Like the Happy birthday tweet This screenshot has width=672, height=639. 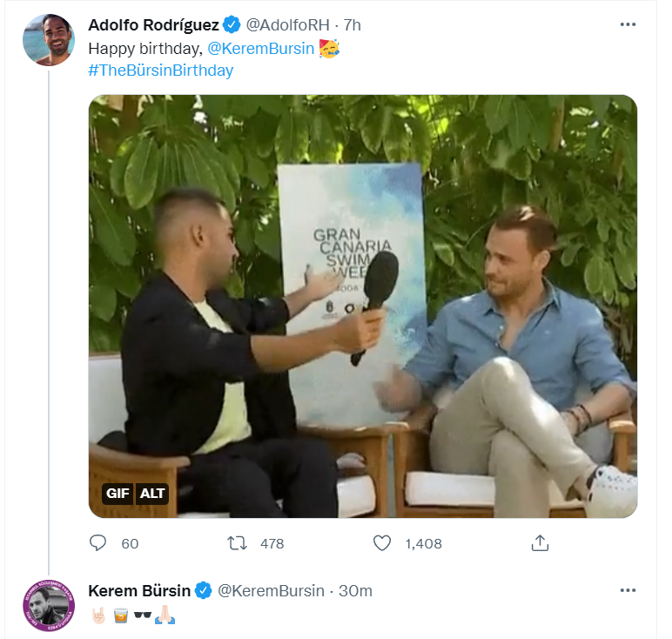point(381,543)
